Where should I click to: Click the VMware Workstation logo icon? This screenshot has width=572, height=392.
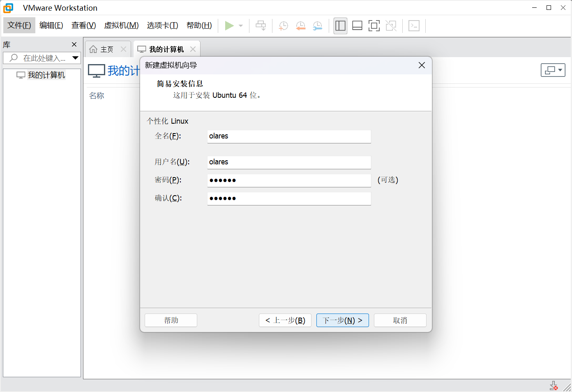point(8,8)
